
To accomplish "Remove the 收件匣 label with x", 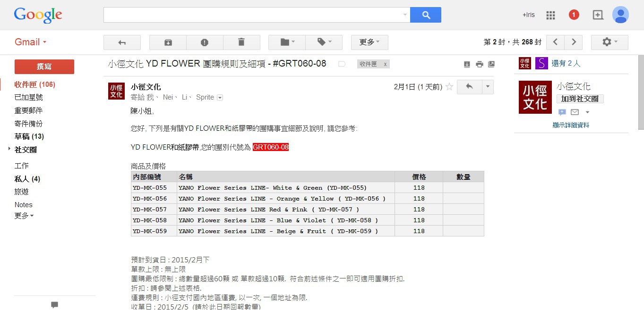I will point(385,64).
